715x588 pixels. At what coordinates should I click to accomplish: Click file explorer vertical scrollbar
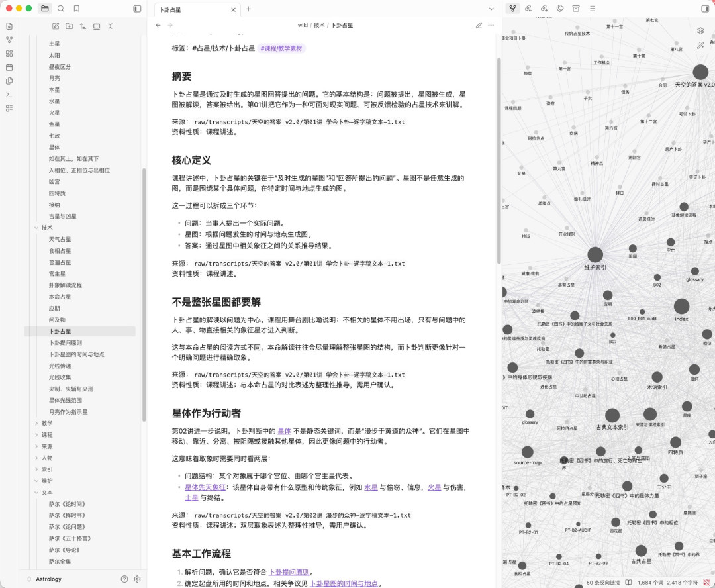144,295
